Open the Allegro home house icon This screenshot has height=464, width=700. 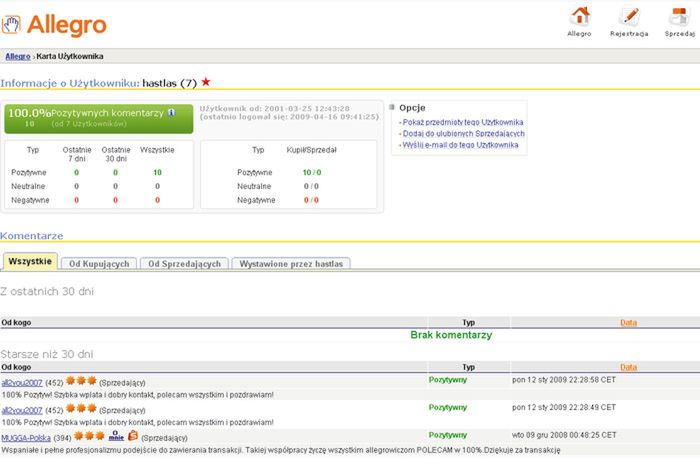(x=579, y=16)
